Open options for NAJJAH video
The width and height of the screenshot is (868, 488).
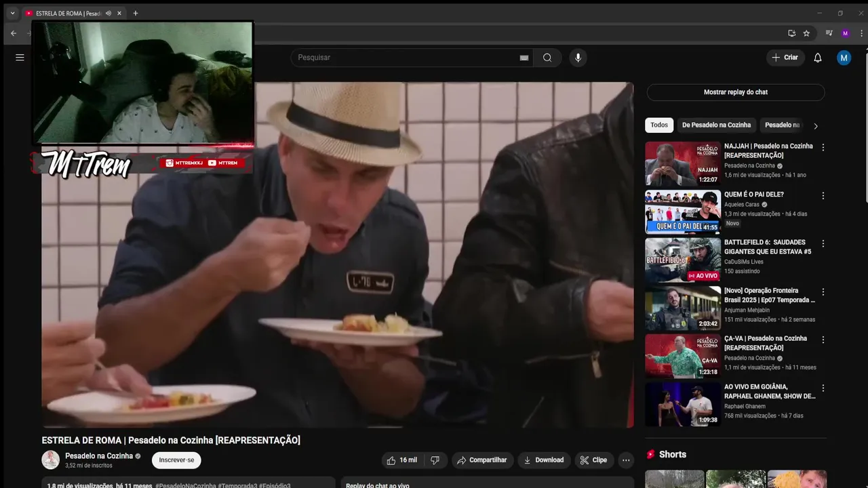coord(823,147)
